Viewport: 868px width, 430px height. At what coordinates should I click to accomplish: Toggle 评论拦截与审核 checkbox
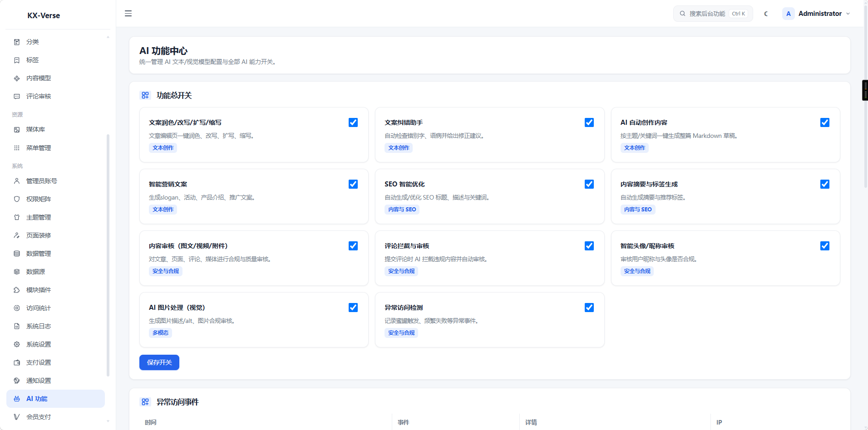tap(589, 246)
